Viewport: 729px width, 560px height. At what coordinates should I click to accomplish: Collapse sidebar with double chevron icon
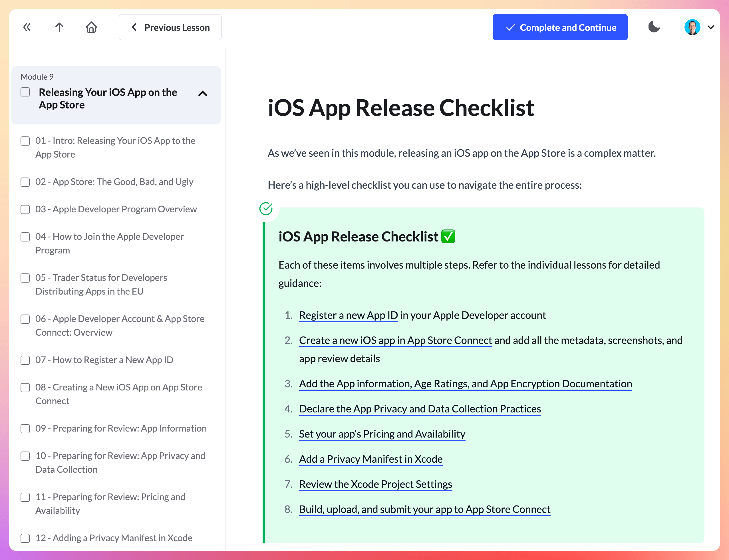point(27,27)
